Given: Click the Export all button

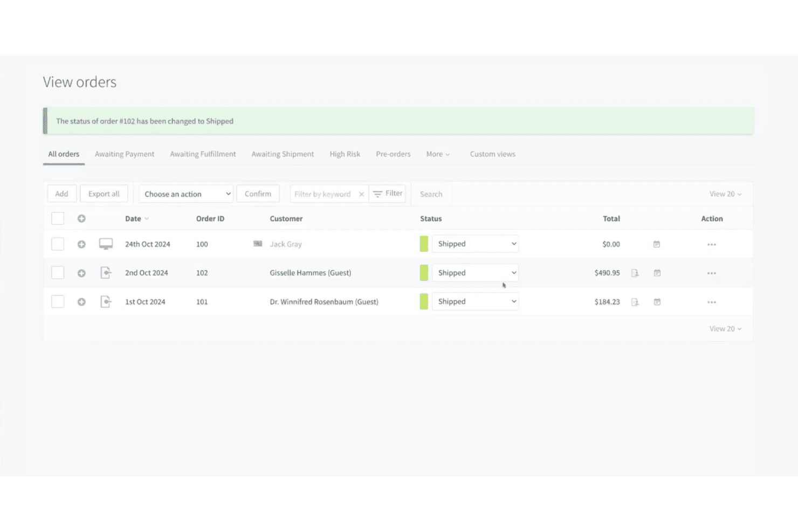Looking at the screenshot, I should point(104,194).
